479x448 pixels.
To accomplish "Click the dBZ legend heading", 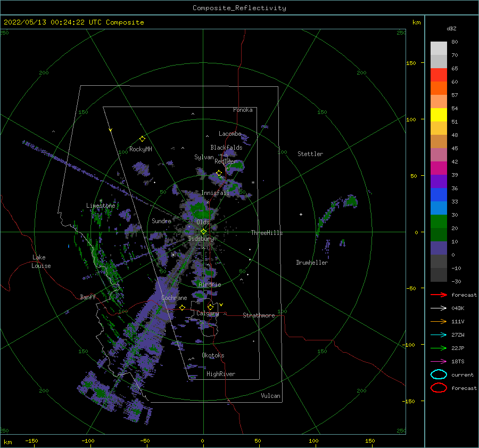I will tap(451, 28).
